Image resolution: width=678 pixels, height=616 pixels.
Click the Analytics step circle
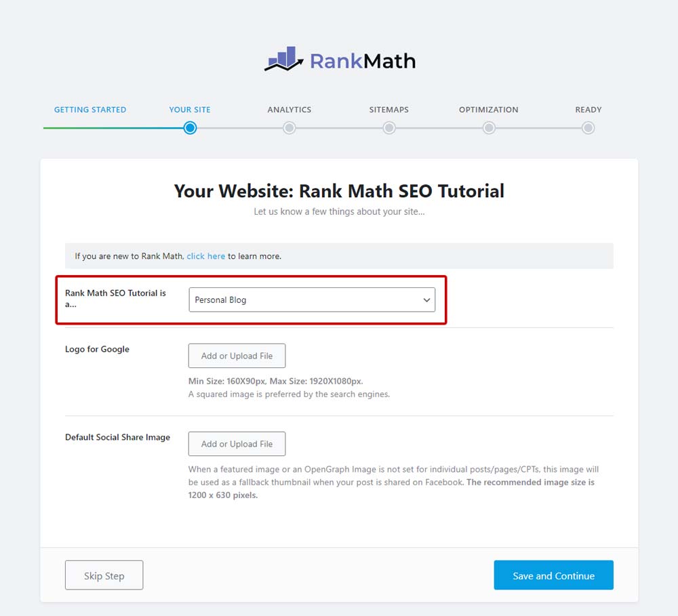pos(290,127)
